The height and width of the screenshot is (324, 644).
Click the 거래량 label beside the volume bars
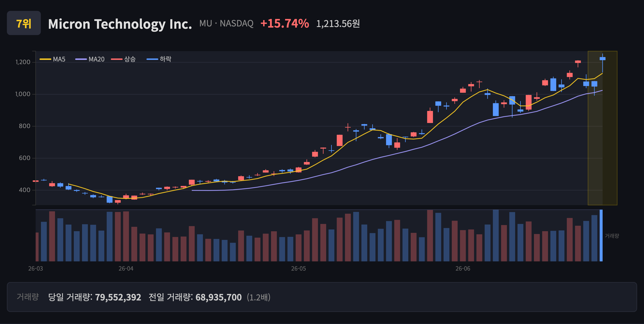click(x=612, y=236)
